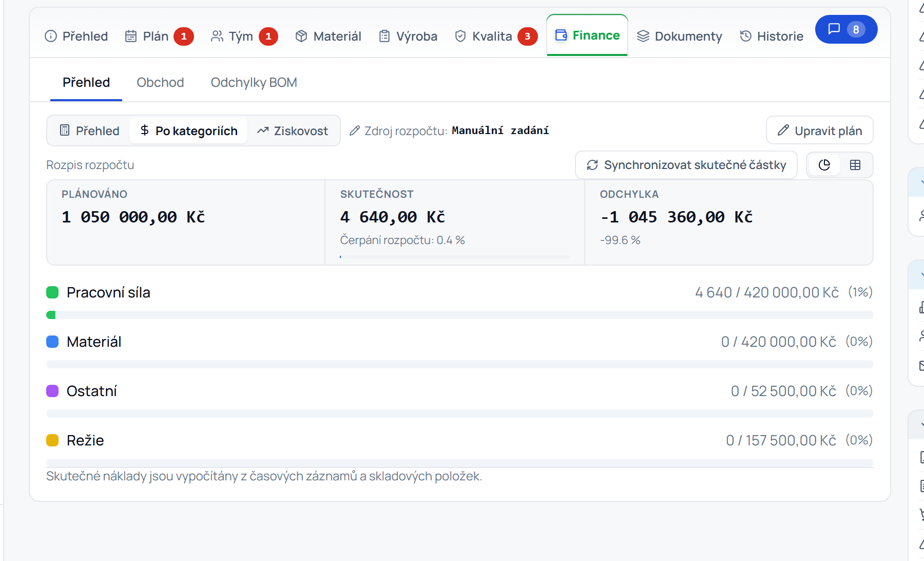The image size is (924, 561).
Task: Click the yellow Režie color swatch
Action: pyautogui.click(x=52, y=440)
